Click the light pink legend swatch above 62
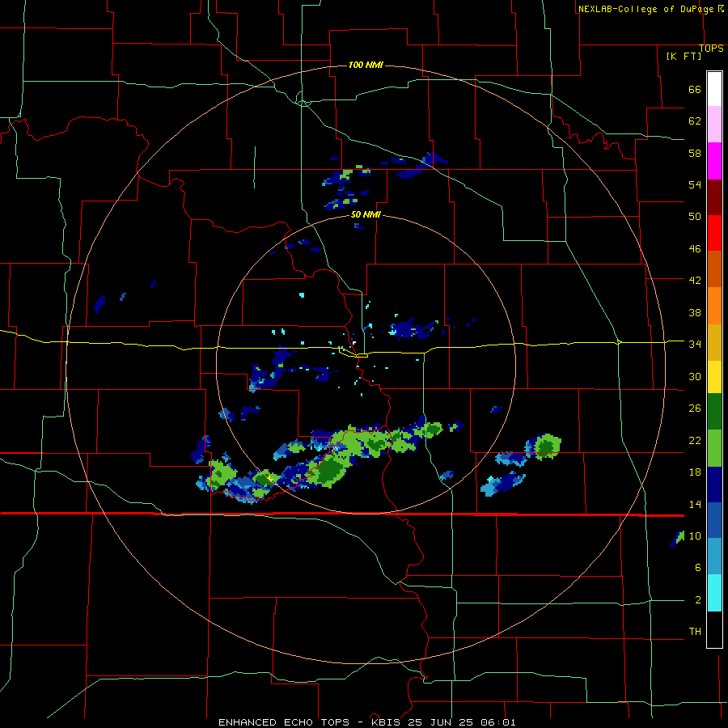Viewport: 728px width, 728px height. click(714, 124)
